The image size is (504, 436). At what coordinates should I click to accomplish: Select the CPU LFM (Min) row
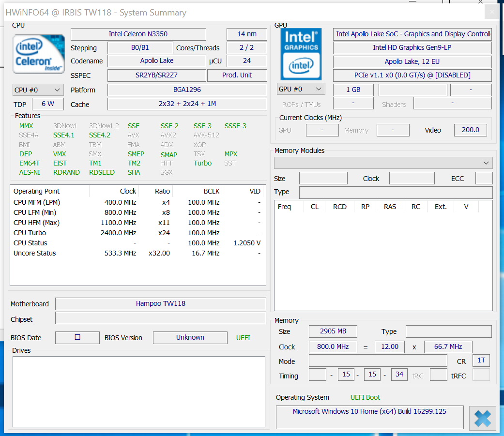pos(137,213)
